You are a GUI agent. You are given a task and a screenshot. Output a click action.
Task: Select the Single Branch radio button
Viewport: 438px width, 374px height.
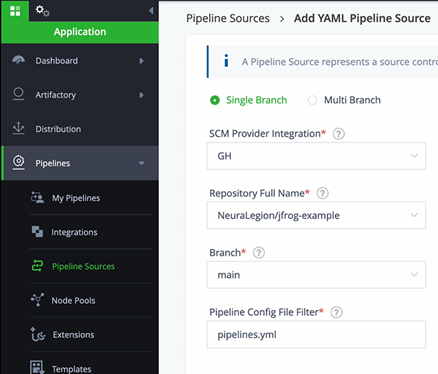click(215, 100)
